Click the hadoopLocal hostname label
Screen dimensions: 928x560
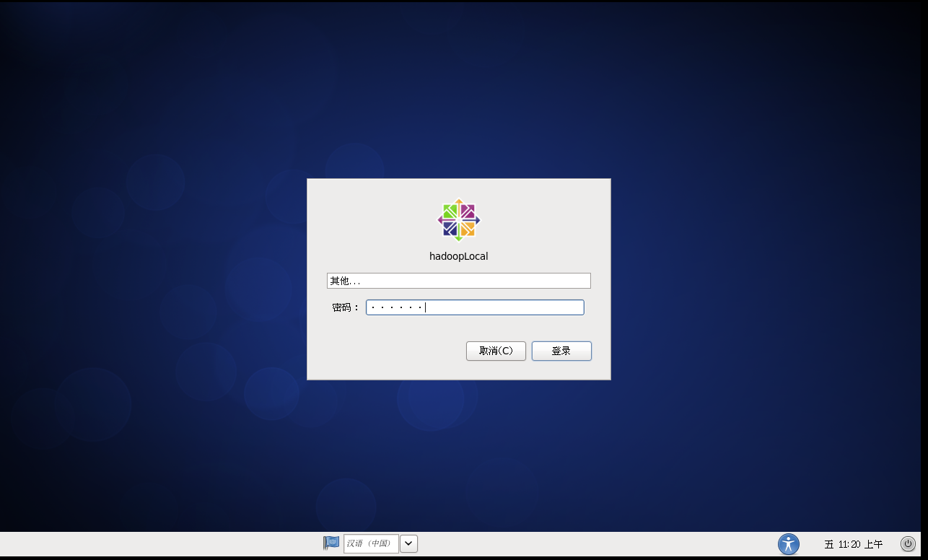point(459,256)
